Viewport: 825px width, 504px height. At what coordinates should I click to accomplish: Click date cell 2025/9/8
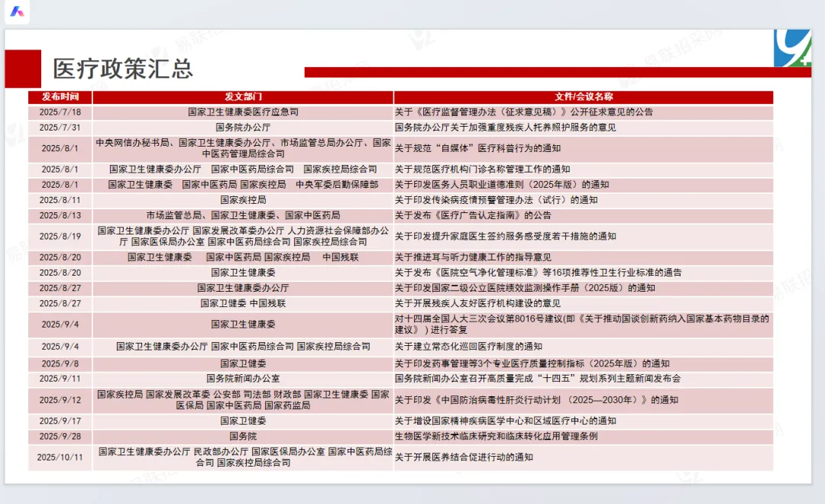click(60, 363)
